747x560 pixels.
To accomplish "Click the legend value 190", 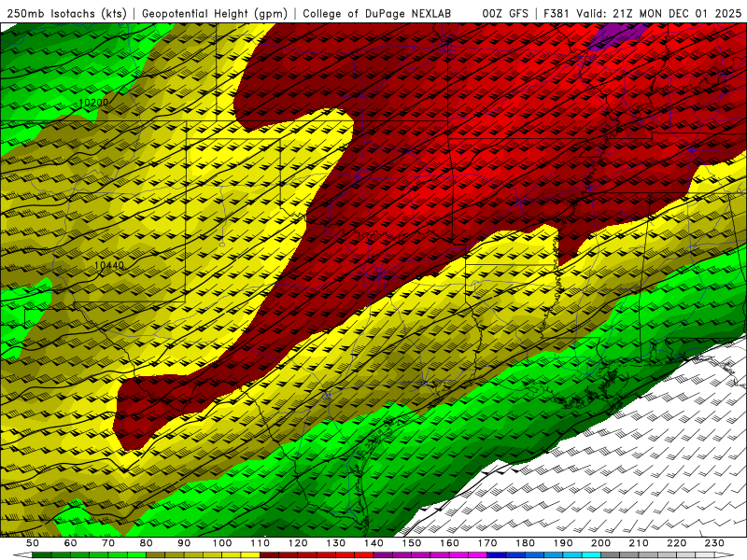I will 563,543.
